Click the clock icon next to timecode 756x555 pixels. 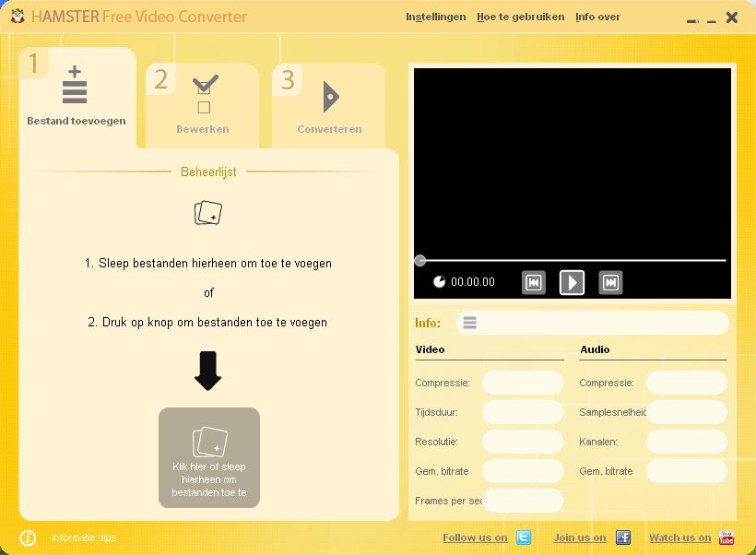(440, 281)
